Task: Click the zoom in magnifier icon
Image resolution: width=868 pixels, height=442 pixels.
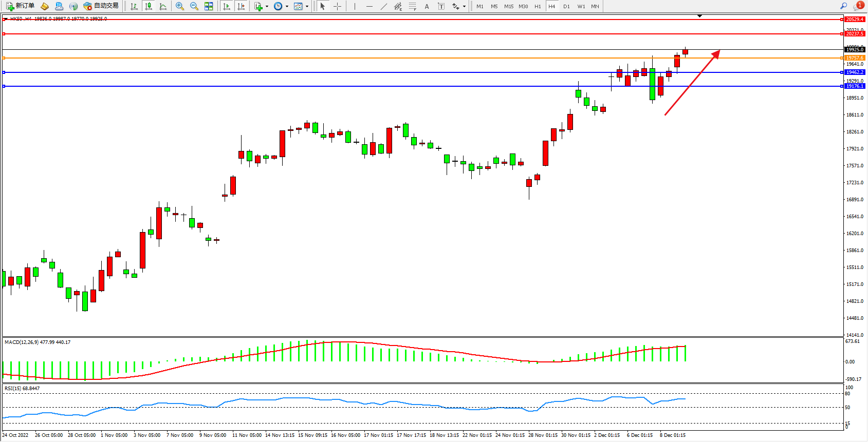Action: [179, 6]
